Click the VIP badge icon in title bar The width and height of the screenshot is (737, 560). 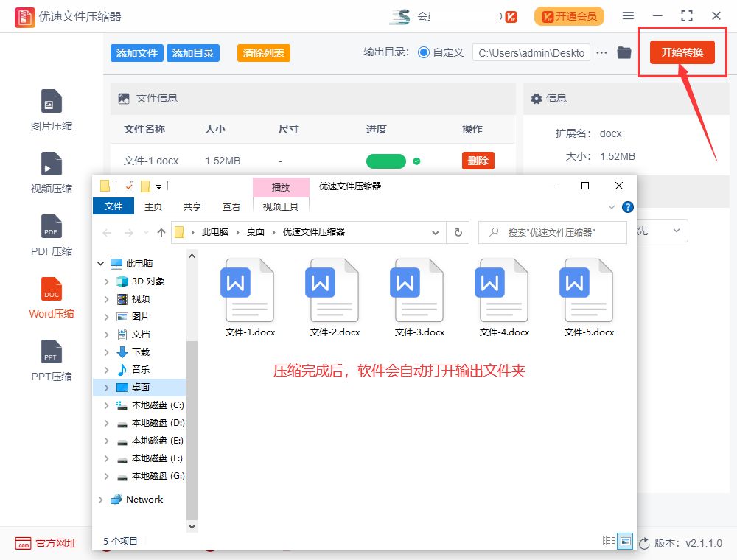pyautogui.click(x=511, y=16)
